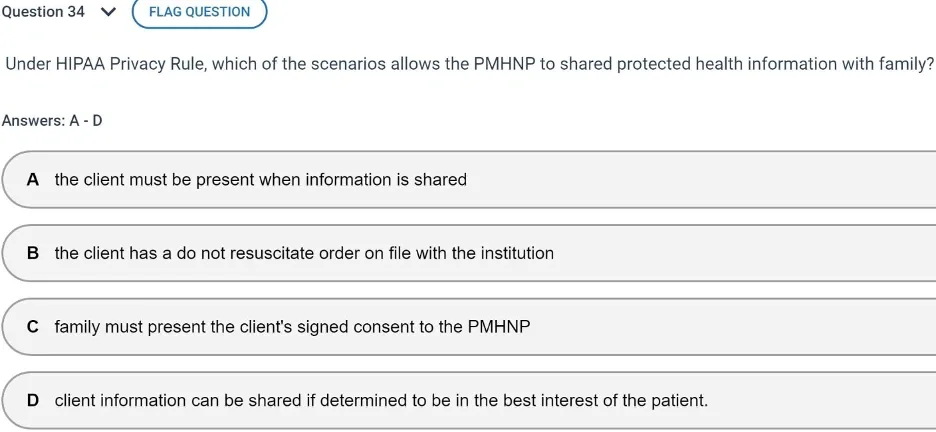Select answer A about client being present
Image resolution: width=936 pixels, height=432 pixels.
pos(468,180)
